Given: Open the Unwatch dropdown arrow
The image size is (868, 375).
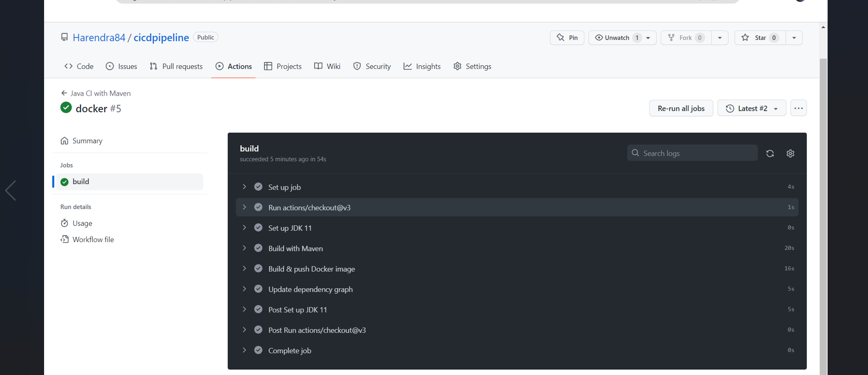Looking at the screenshot, I should [x=648, y=38].
